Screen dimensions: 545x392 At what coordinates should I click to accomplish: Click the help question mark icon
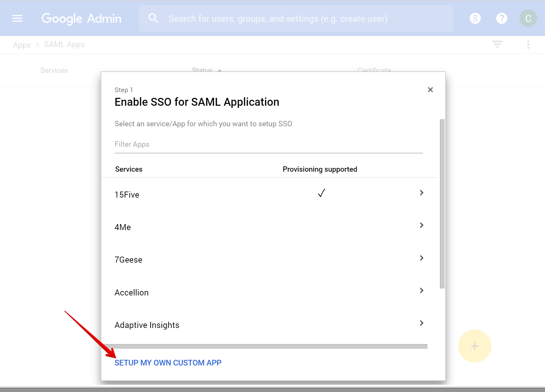[x=501, y=18]
